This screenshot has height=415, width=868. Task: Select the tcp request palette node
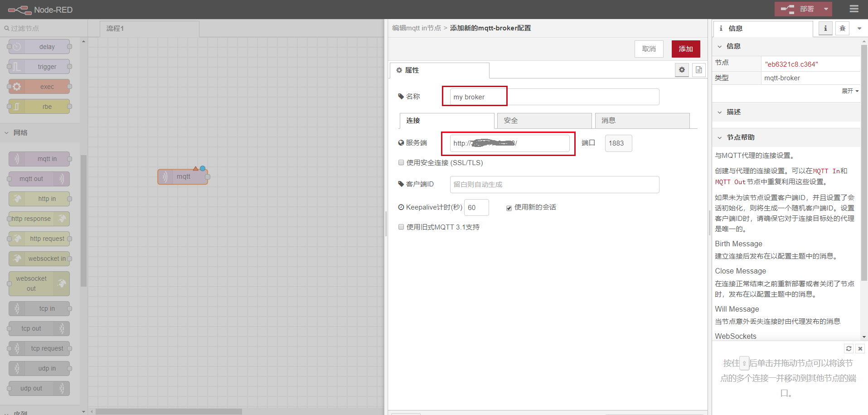coord(39,348)
